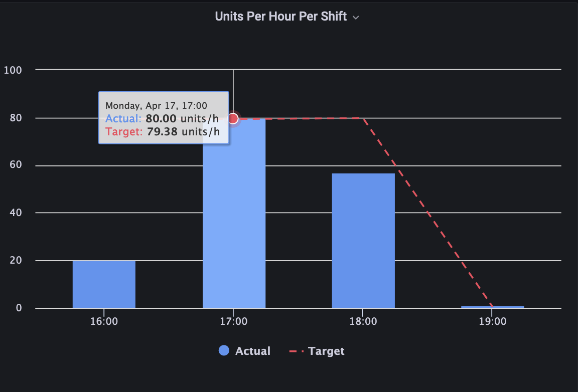Click the 17:00 x-axis label

tap(233, 321)
